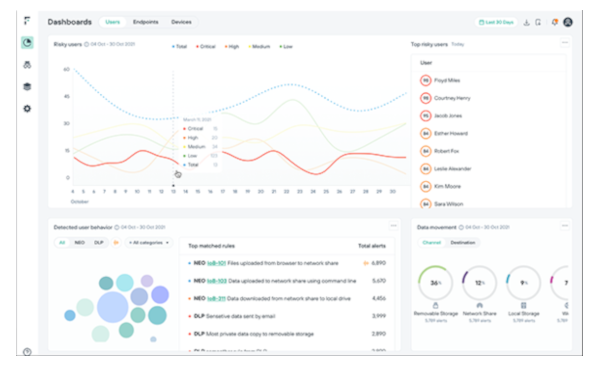The image size is (600, 366).
Task: Open the IoB-101 rule link
Action: click(x=216, y=263)
